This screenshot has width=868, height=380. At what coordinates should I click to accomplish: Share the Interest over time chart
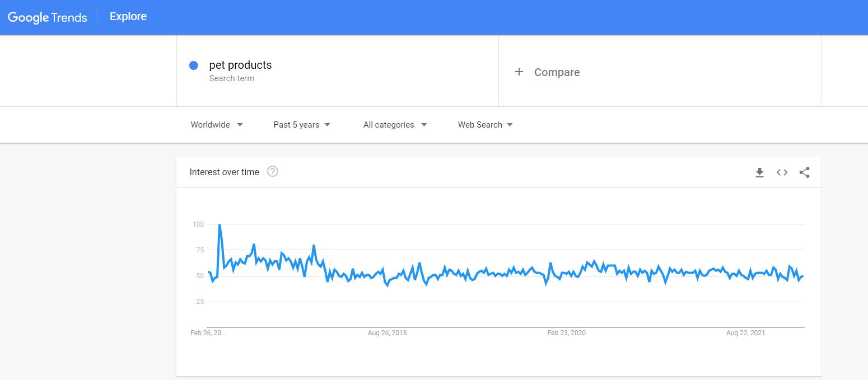[x=805, y=172]
